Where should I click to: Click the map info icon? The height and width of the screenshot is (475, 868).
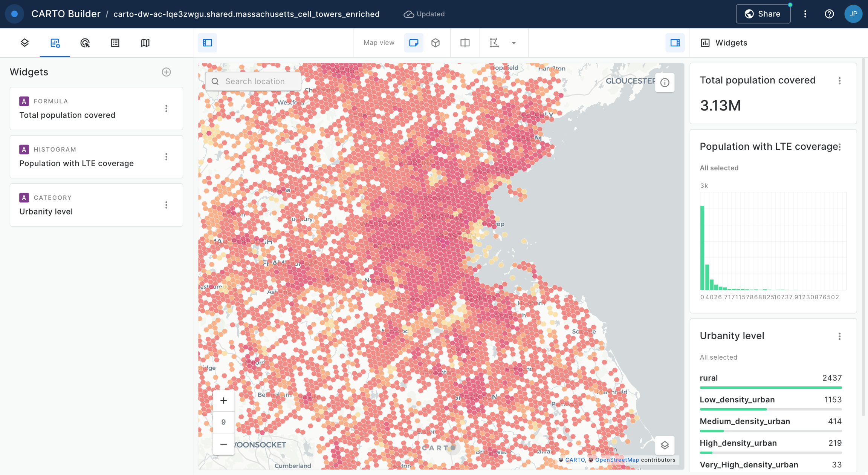pyautogui.click(x=665, y=83)
